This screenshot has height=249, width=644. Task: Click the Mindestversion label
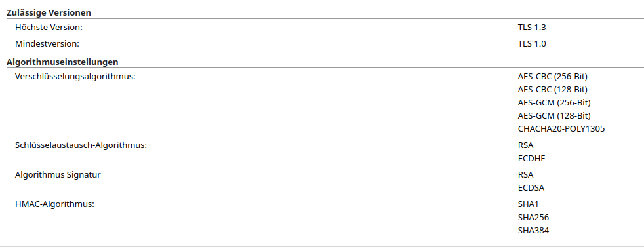[x=47, y=43]
